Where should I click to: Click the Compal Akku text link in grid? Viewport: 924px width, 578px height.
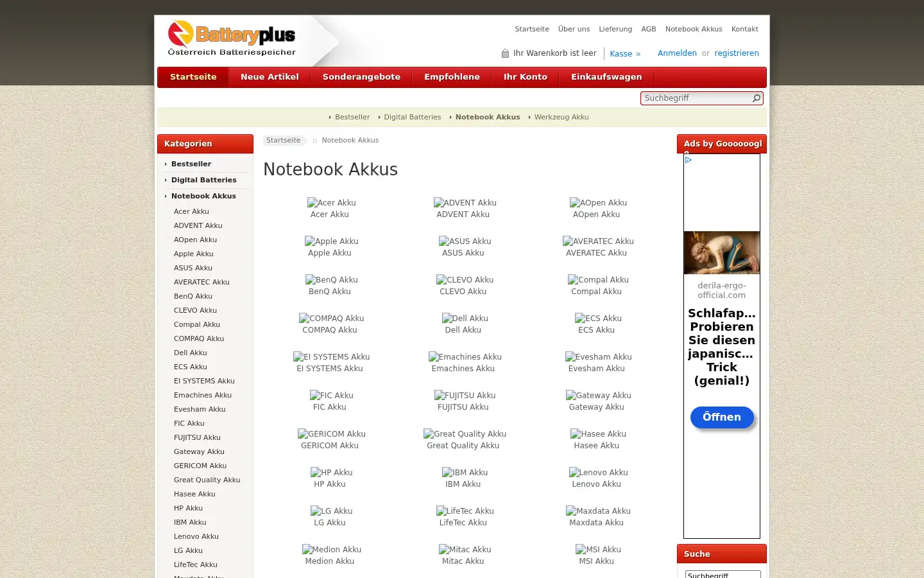coord(597,292)
